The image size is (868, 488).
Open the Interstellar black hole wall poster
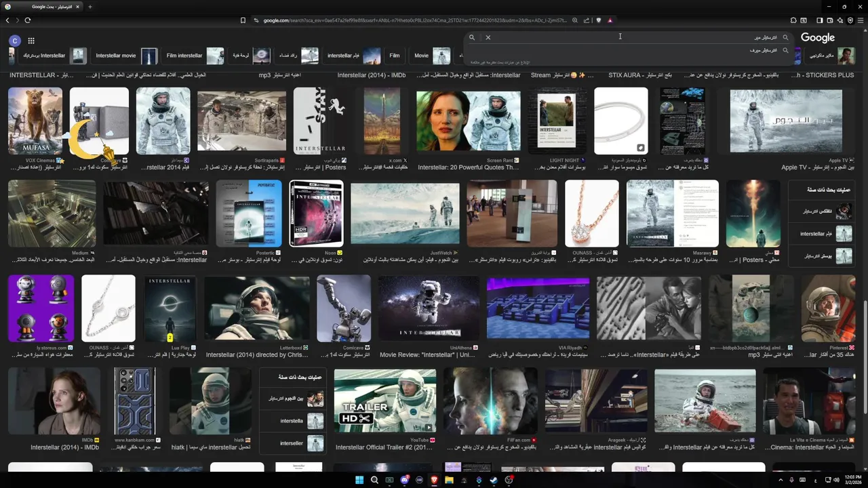[x=170, y=308]
